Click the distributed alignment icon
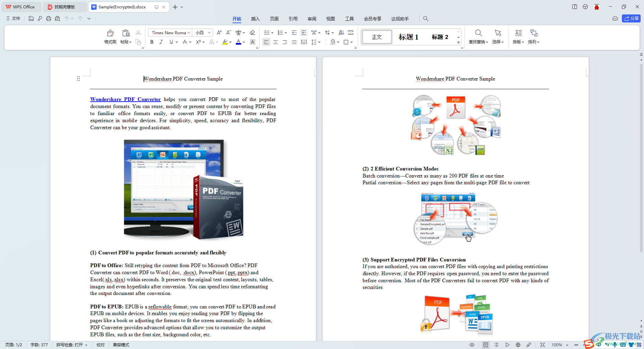 point(304,42)
